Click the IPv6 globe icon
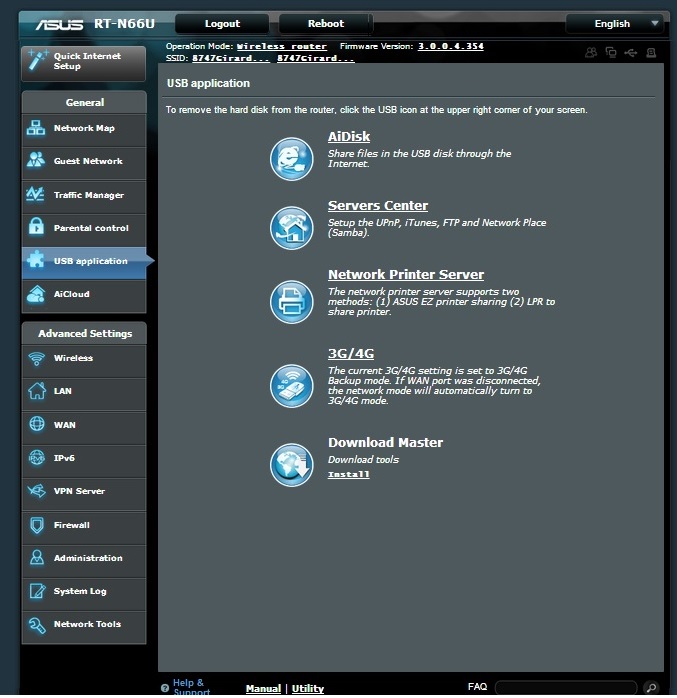The height and width of the screenshot is (698, 677). point(36,458)
